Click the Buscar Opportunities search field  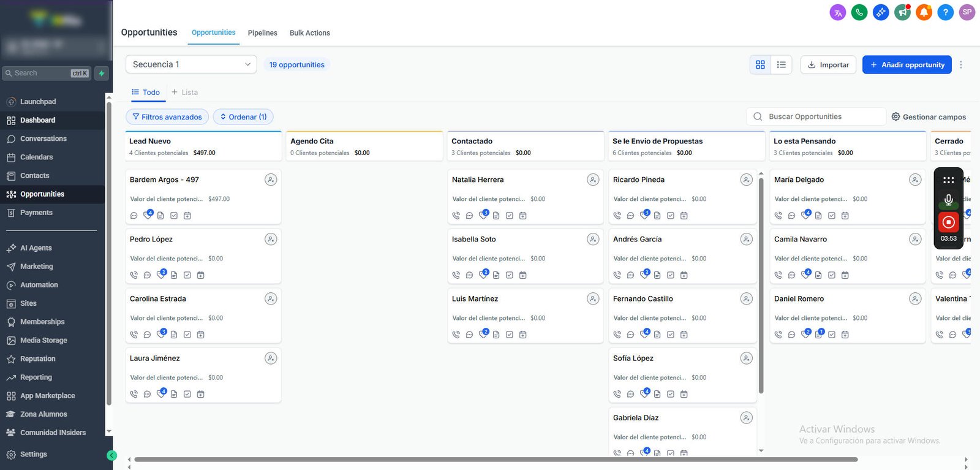[x=816, y=116]
